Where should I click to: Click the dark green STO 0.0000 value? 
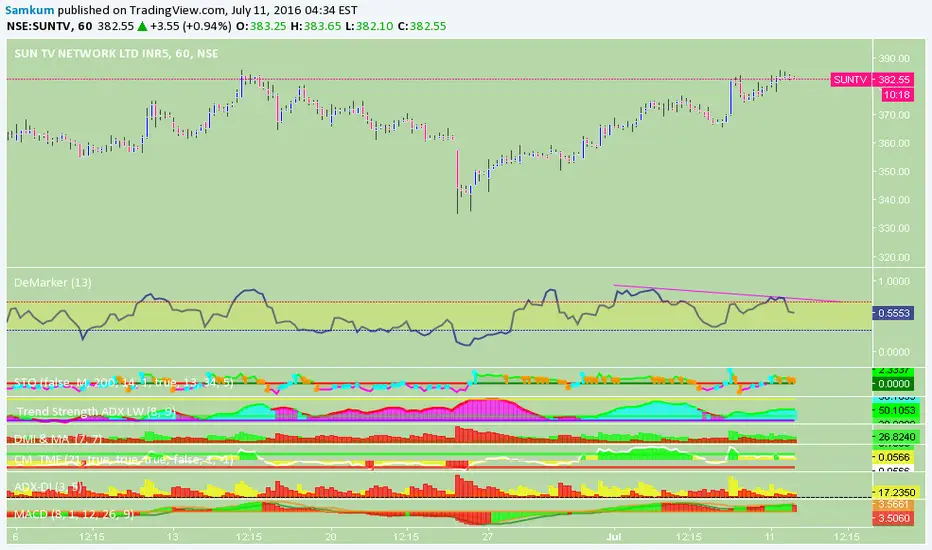[894, 384]
